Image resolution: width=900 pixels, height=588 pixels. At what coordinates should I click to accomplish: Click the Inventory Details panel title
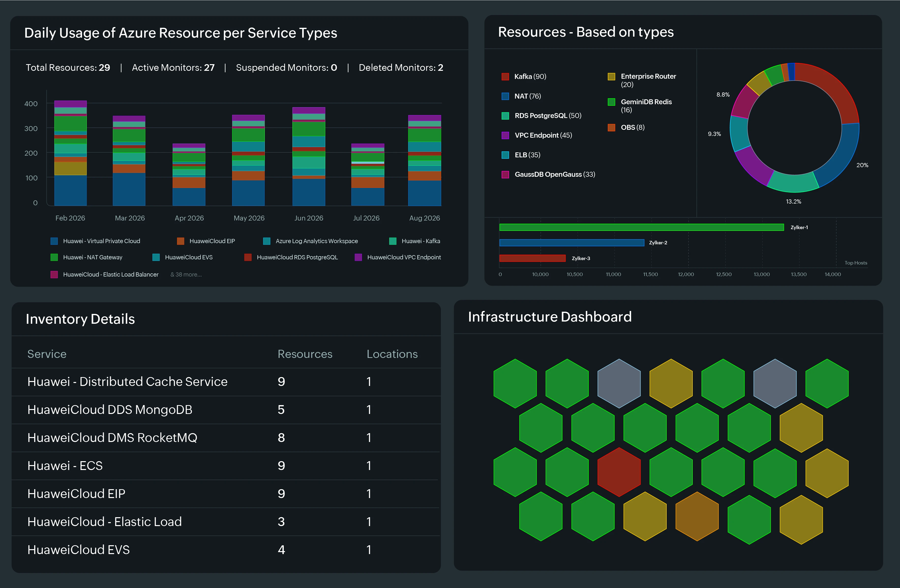(80, 319)
